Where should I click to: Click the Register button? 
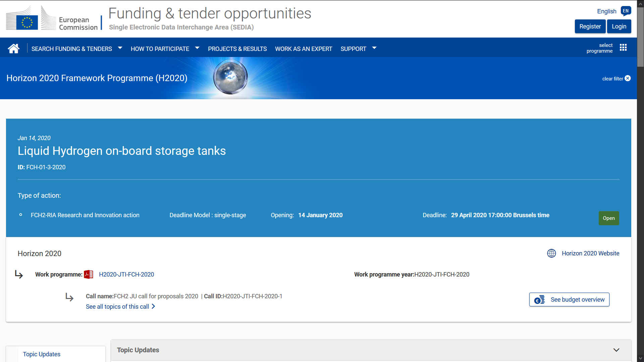[590, 26]
